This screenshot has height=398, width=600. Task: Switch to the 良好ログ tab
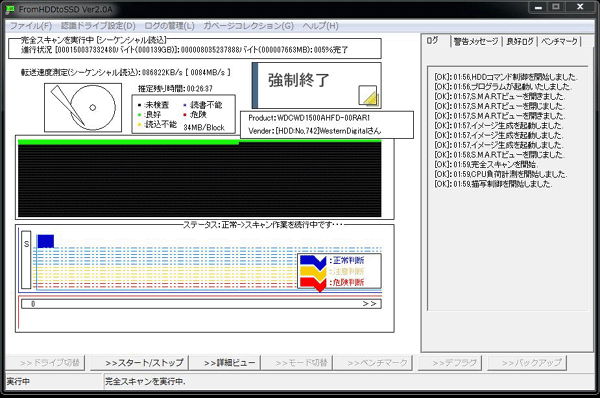point(520,41)
